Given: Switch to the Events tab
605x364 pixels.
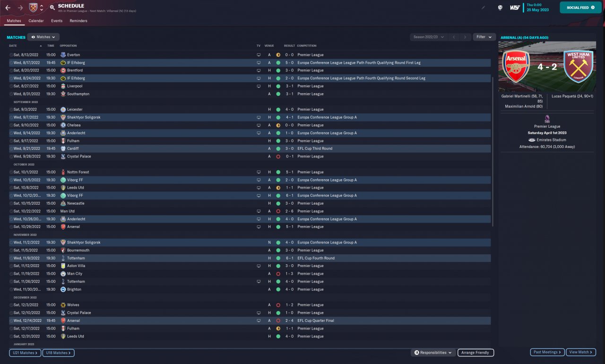Looking at the screenshot, I should click(57, 21).
